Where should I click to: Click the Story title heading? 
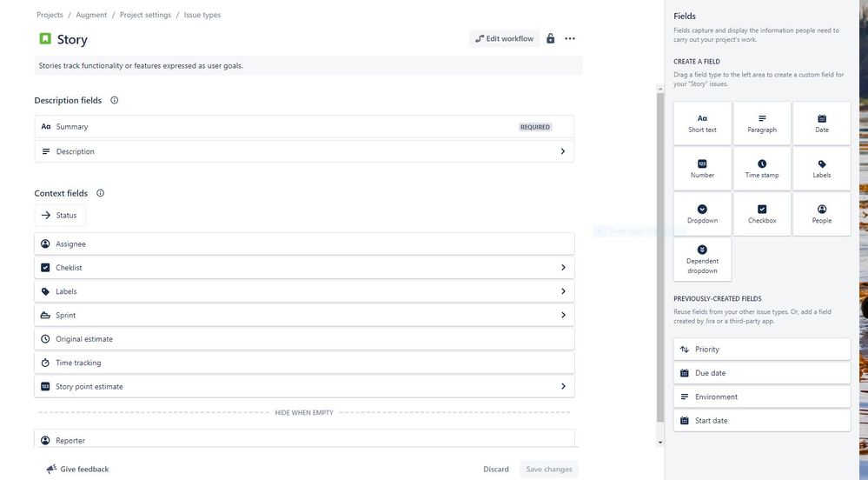(72, 39)
